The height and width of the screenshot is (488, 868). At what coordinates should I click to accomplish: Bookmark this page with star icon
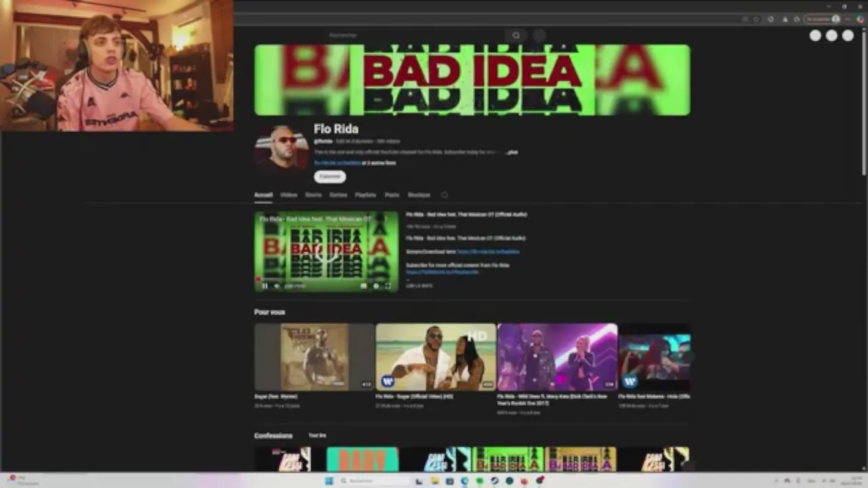pyautogui.click(x=756, y=19)
